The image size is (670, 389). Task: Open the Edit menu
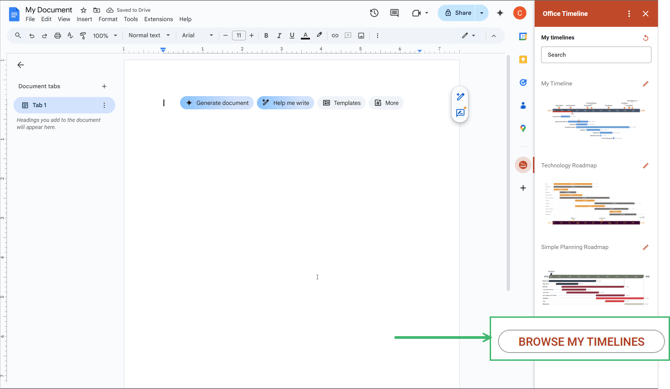tap(46, 19)
